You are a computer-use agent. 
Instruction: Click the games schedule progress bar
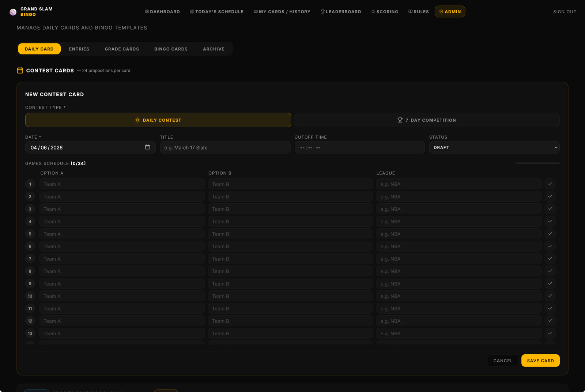537,163
